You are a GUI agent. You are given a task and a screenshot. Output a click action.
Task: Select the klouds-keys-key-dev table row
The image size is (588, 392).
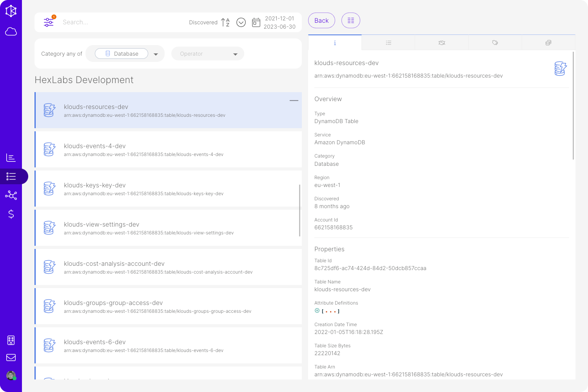pyautogui.click(x=168, y=189)
